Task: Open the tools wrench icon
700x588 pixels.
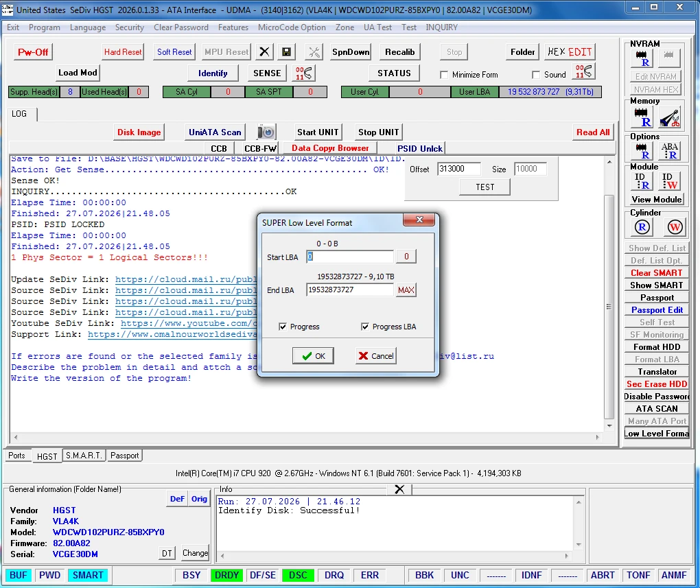Action: click(x=314, y=51)
